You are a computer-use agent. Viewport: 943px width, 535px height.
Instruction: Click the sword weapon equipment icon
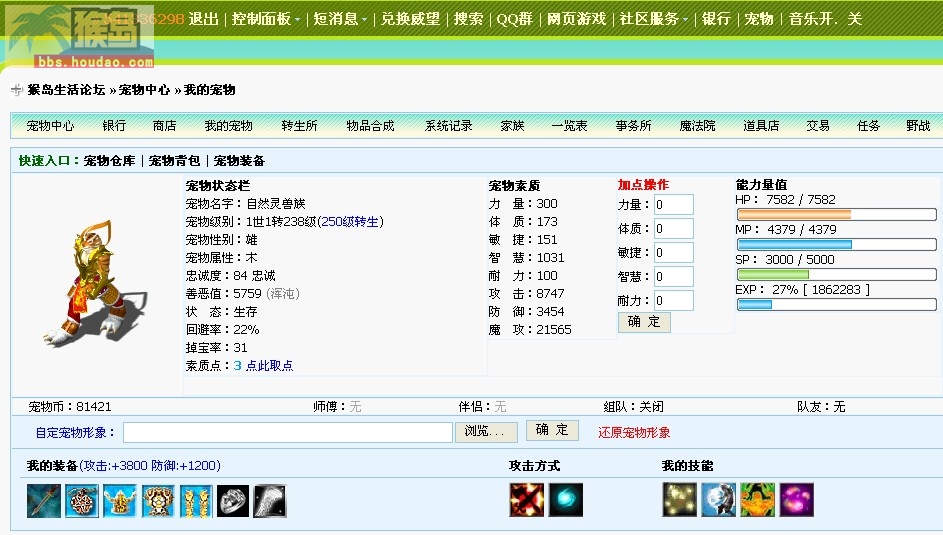point(44,501)
